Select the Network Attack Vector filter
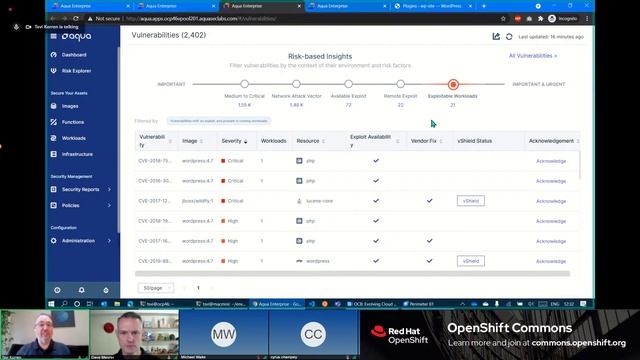This screenshot has width=640, height=360. coord(296,84)
